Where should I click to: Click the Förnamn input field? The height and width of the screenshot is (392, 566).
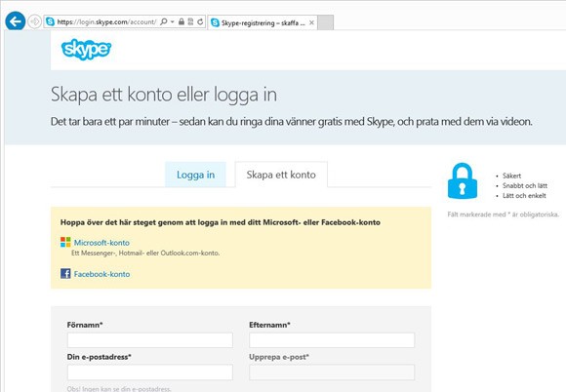point(150,340)
